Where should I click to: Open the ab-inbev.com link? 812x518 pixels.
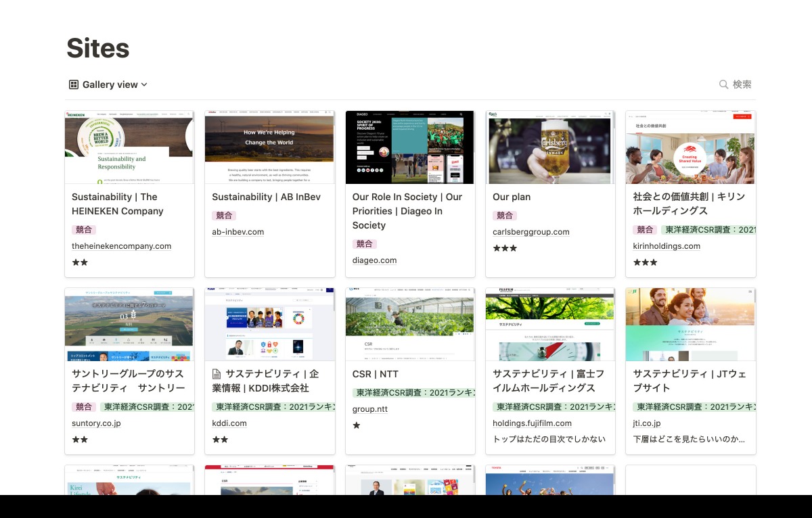click(x=238, y=232)
